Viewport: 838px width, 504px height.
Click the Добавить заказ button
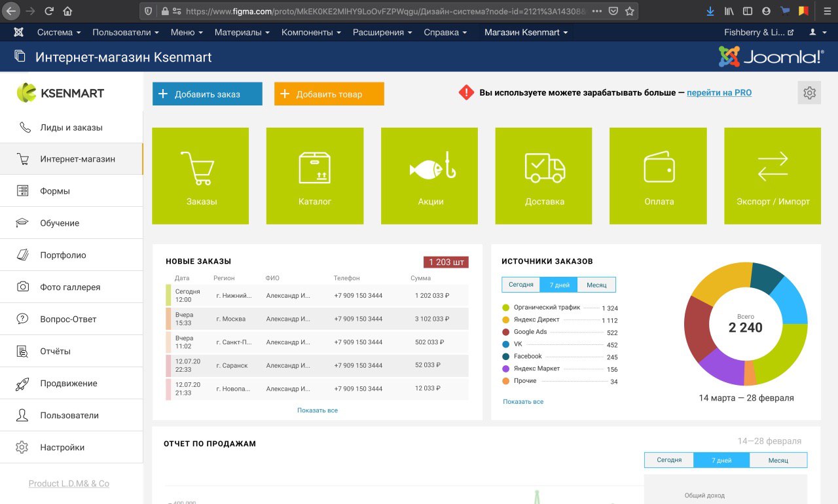click(208, 94)
